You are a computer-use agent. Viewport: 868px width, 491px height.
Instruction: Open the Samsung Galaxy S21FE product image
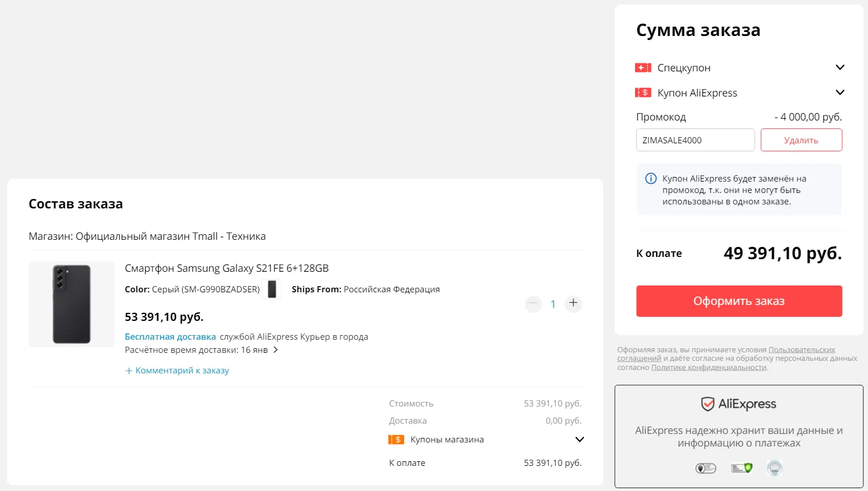71,304
